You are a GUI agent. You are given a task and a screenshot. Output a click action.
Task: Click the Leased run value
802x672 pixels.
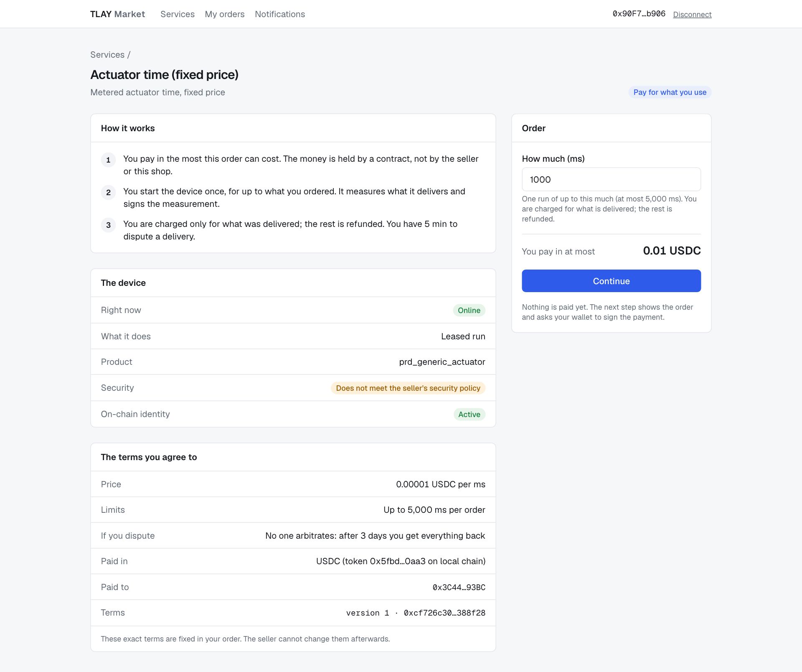[463, 336]
